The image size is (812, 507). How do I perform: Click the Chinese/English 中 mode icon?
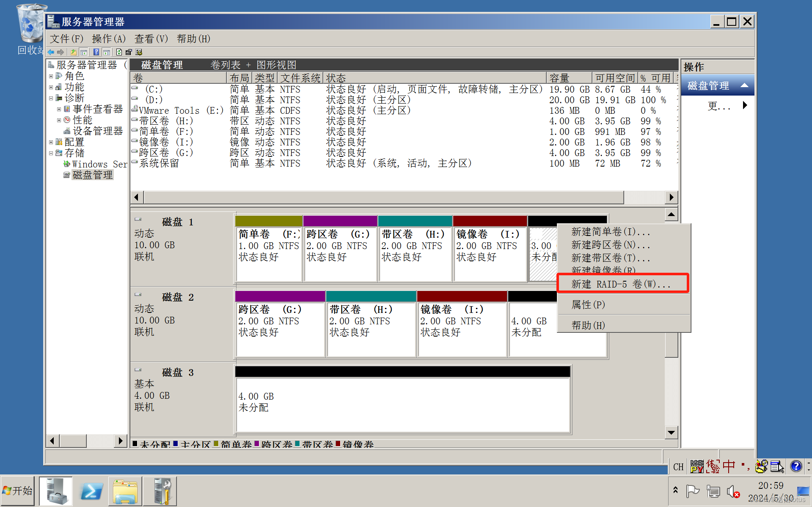click(x=729, y=466)
